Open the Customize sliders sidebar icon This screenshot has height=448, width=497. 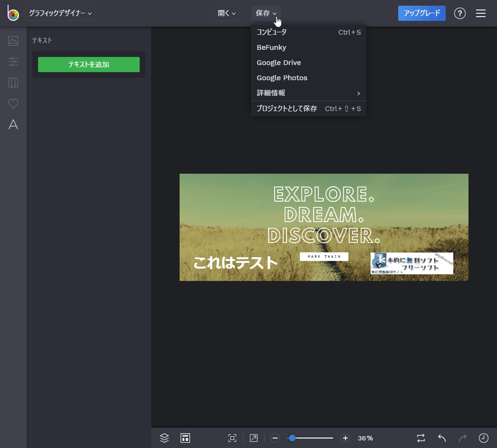(13, 62)
